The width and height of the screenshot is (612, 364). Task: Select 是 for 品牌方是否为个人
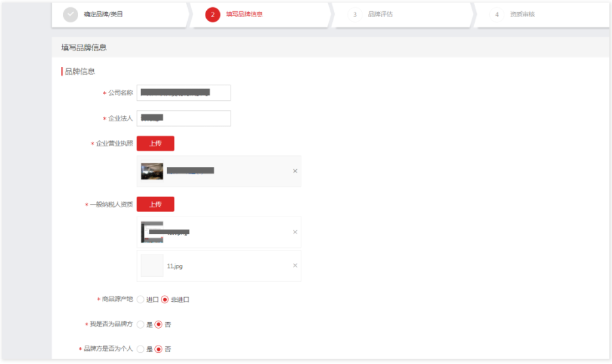141,350
